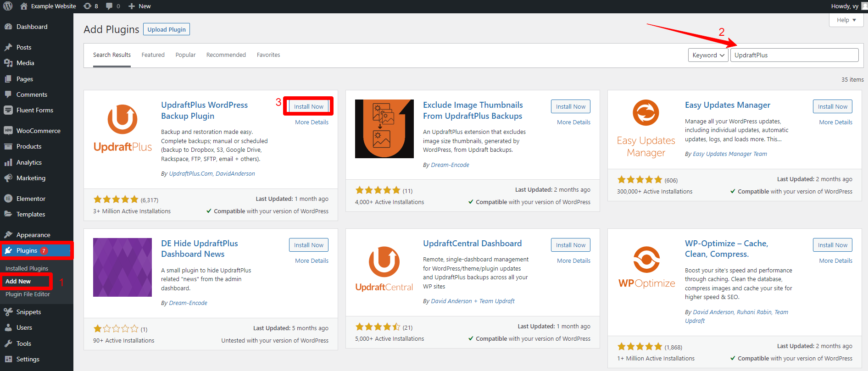Viewport: 868px width, 371px height.
Task: Open Dream-Encode author link under Exclude Image Thumbnails
Action: [x=450, y=165]
